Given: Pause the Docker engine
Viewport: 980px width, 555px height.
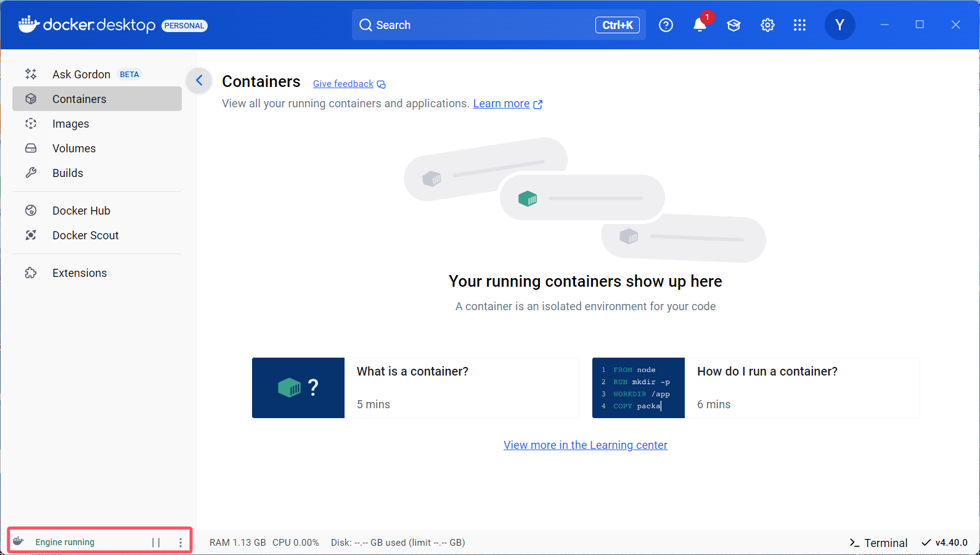Looking at the screenshot, I should click(156, 542).
